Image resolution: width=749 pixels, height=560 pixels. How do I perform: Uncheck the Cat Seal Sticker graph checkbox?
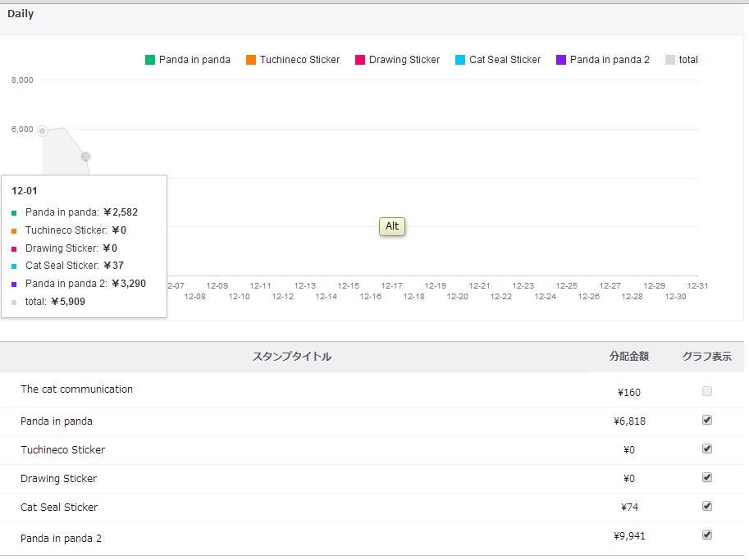707,506
